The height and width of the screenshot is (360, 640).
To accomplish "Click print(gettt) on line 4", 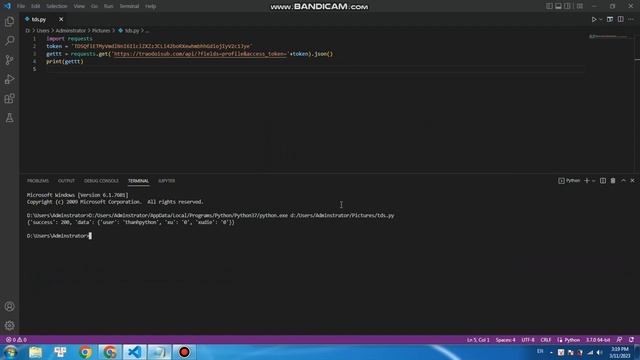I will (64, 61).
